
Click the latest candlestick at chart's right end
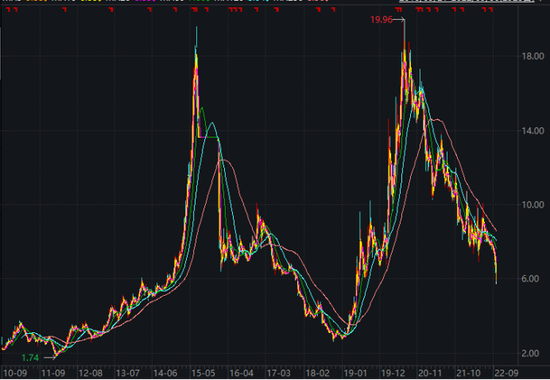(x=496, y=272)
